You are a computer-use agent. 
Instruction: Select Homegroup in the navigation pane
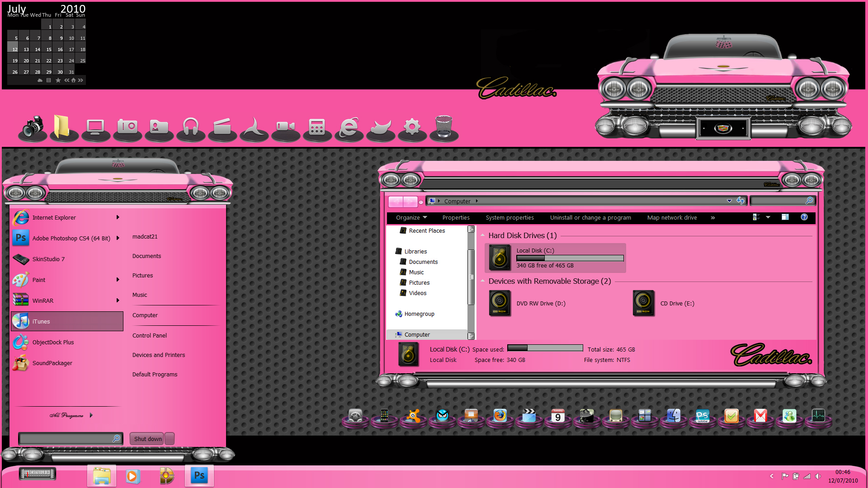pos(415,314)
